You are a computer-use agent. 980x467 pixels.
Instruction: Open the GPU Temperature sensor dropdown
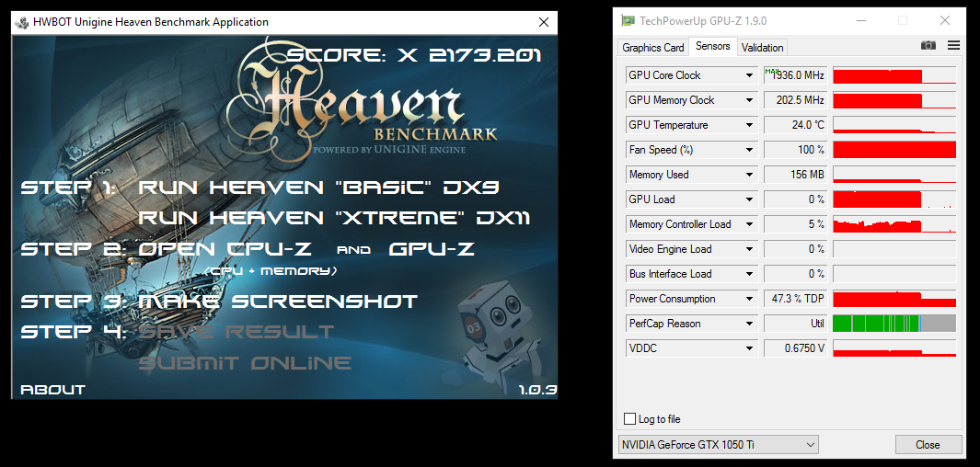tap(749, 125)
